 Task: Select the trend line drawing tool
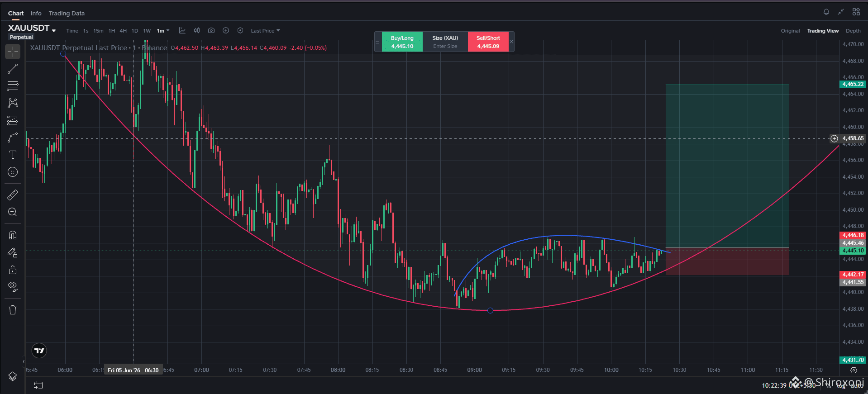coord(13,69)
